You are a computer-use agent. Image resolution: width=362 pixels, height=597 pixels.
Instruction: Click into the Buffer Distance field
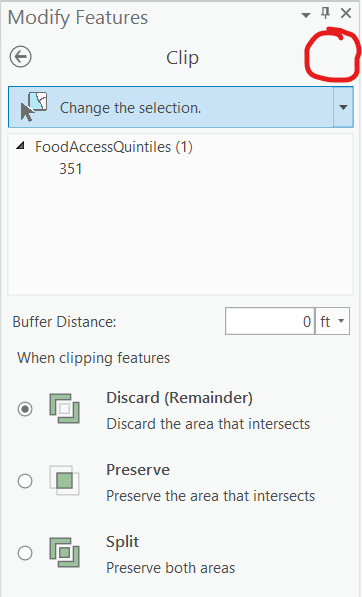270,321
